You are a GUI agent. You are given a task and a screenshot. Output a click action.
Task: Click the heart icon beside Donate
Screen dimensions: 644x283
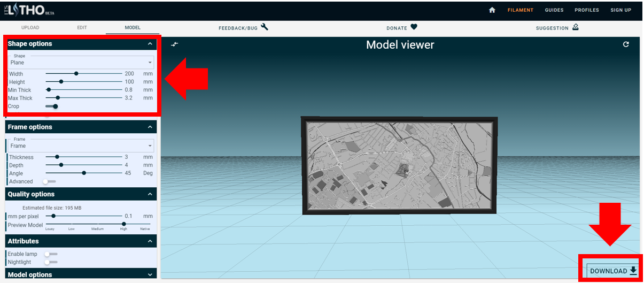coord(414,27)
